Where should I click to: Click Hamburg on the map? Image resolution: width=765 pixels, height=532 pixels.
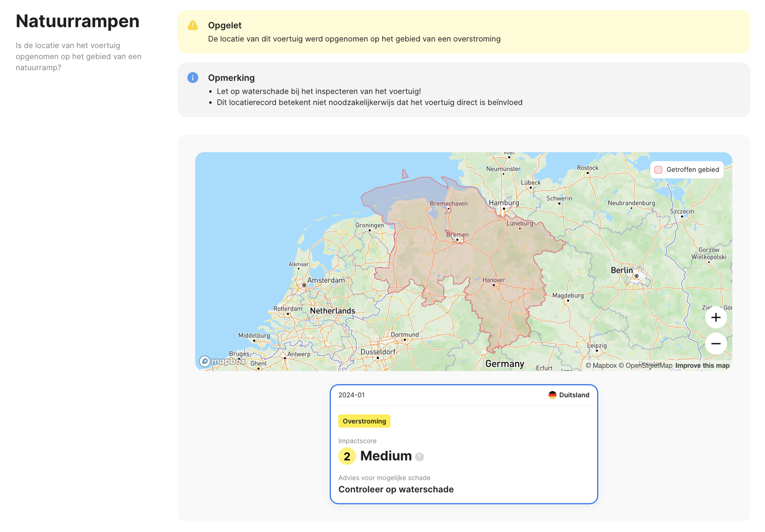(503, 203)
